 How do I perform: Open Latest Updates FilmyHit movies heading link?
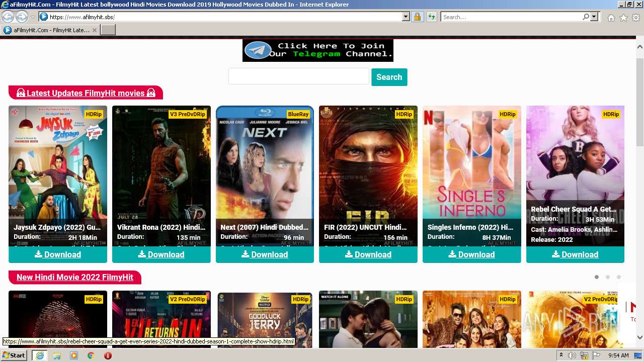pos(86,93)
